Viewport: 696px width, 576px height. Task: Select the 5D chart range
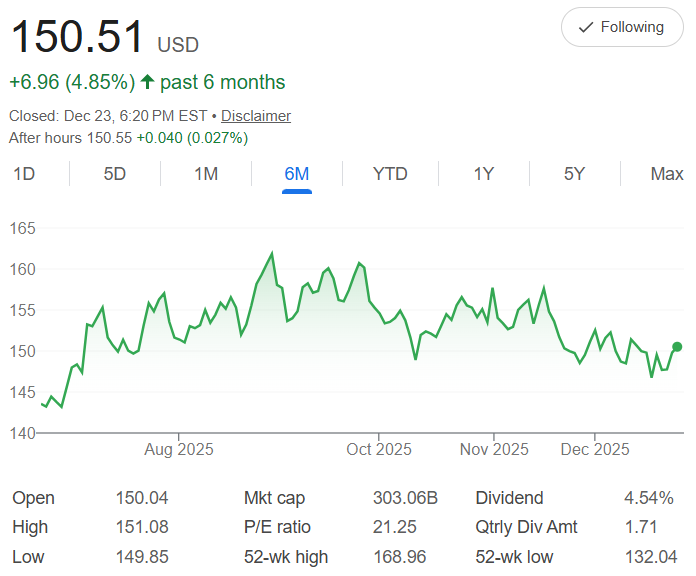pyautogui.click(x=115, y=174)
